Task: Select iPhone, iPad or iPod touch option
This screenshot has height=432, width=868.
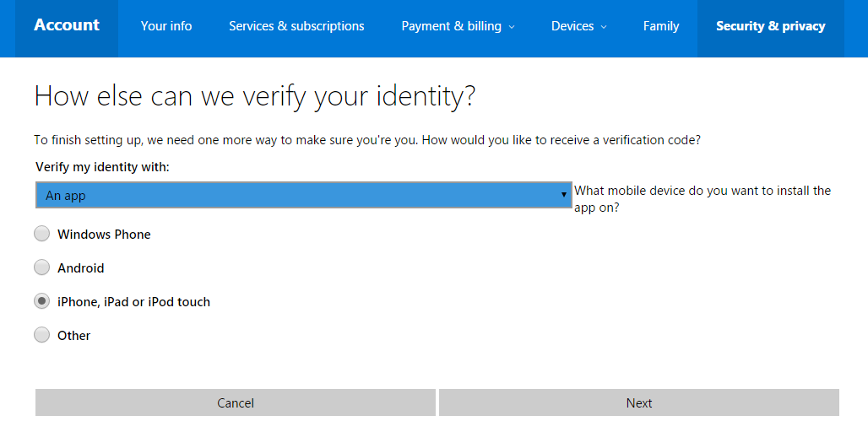Action: pyautogui.click(x=41, y=301)
